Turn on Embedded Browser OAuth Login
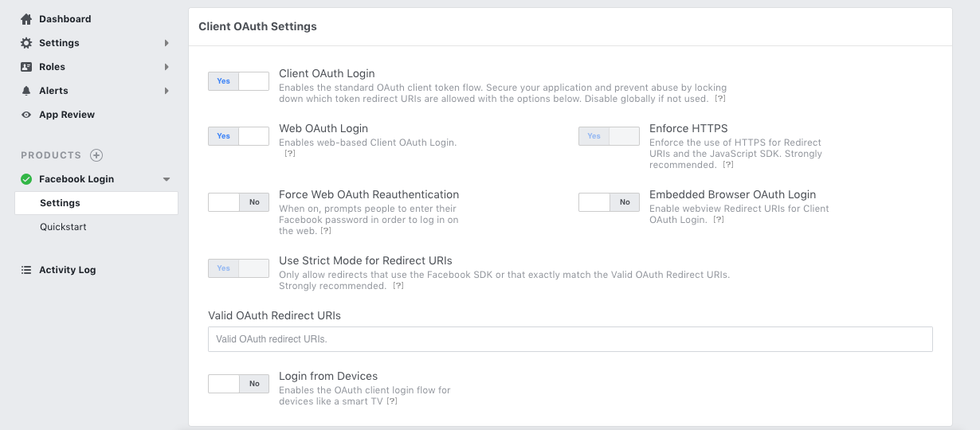980x430 pixels. (609, 202)
